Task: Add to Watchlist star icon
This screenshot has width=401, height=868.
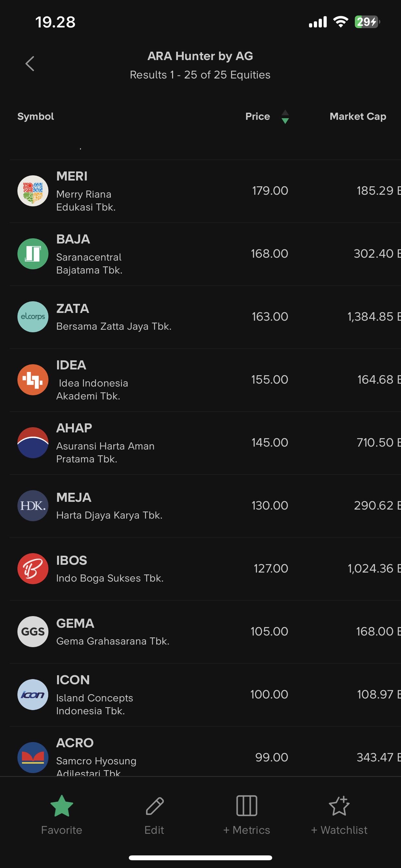Action: point(339,806)
